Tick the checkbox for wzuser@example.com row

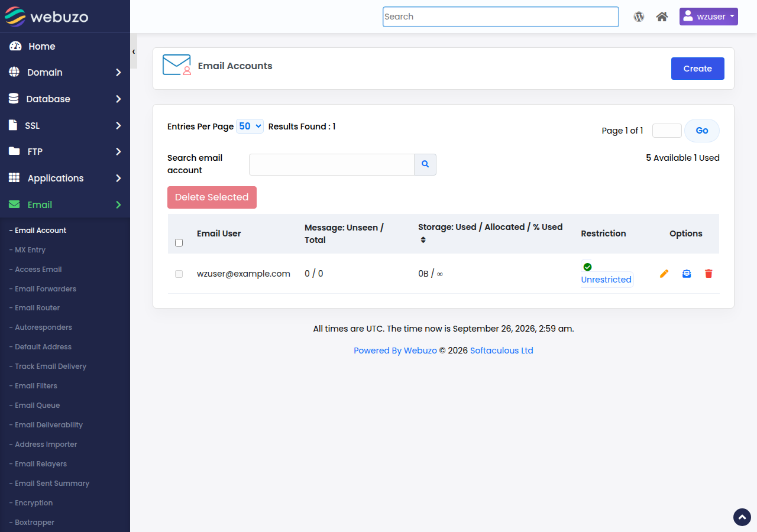point(179,274)
